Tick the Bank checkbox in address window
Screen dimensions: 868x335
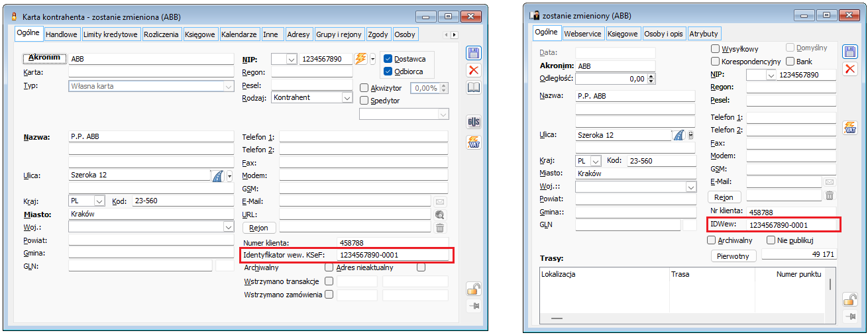[789, 61]
